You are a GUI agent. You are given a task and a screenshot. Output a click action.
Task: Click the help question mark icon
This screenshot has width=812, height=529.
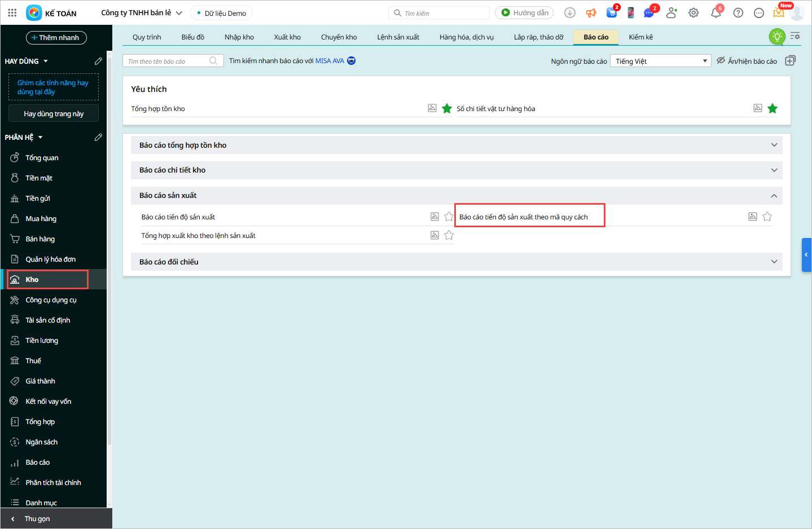click(x=738, y=13)
